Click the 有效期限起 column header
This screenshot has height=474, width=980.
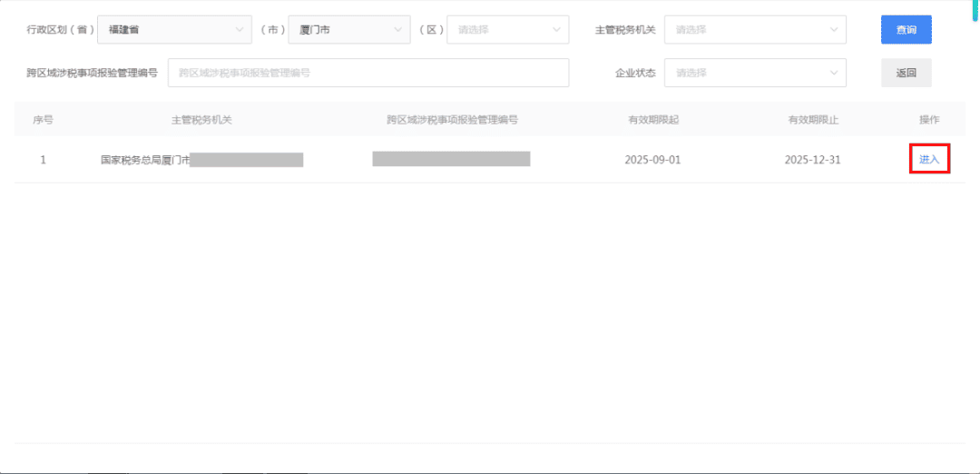point(652,120)
